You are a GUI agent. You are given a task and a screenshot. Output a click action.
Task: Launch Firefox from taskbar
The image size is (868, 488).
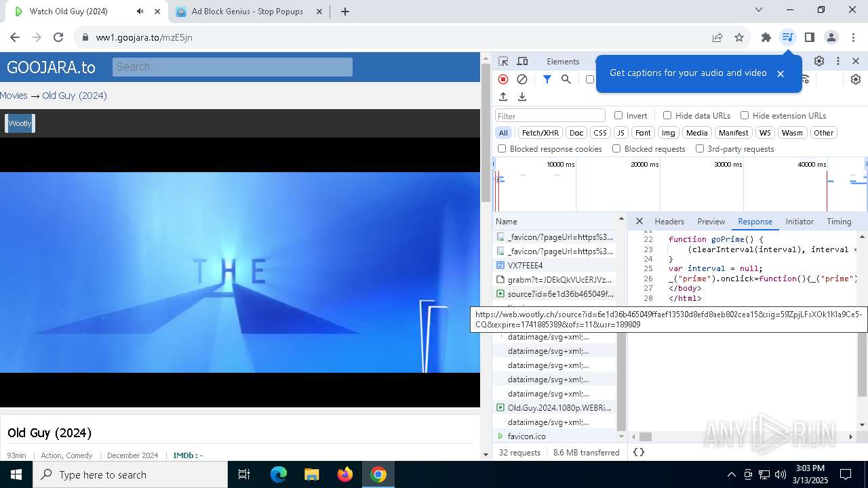345,474
